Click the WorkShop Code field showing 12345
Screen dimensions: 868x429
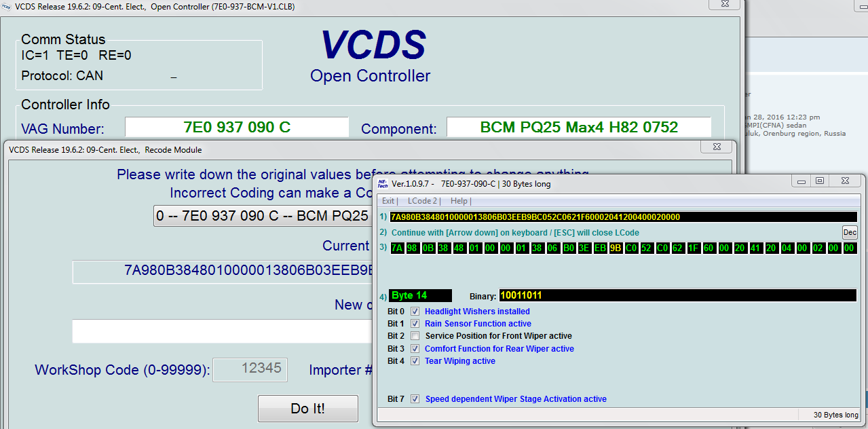point(250,370)
